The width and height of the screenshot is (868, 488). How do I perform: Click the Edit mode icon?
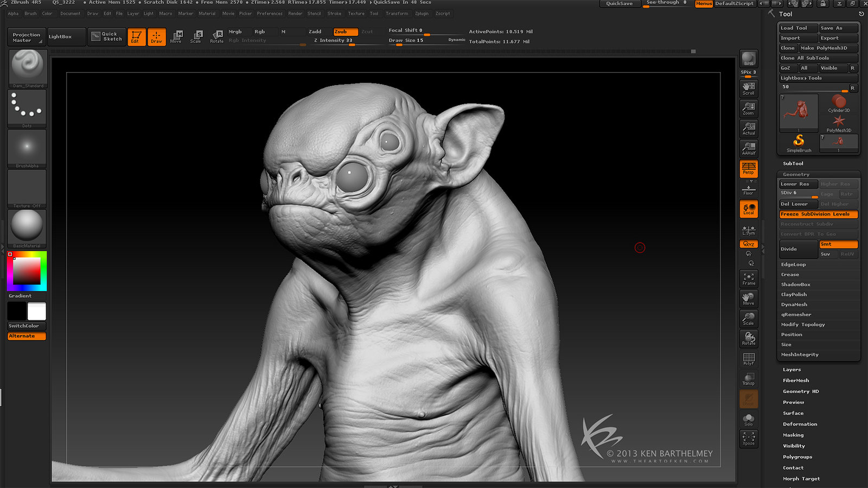pyautogui.click(x=136, y=37)
